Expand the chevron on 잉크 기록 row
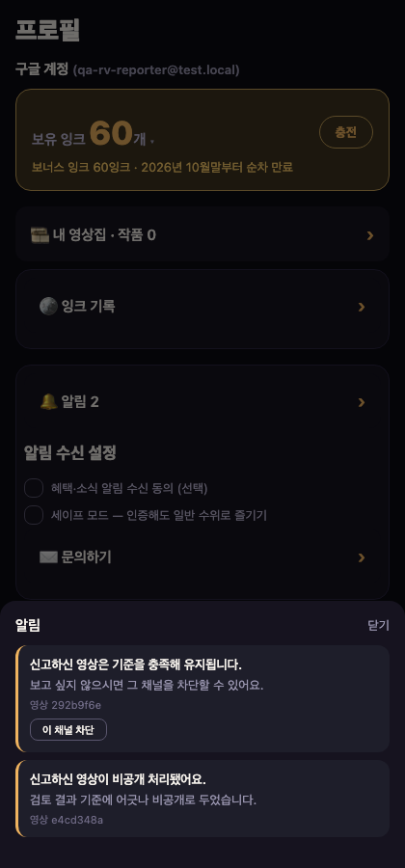The height and width of the screenshot is (868, 405). [x=362, y=307]
